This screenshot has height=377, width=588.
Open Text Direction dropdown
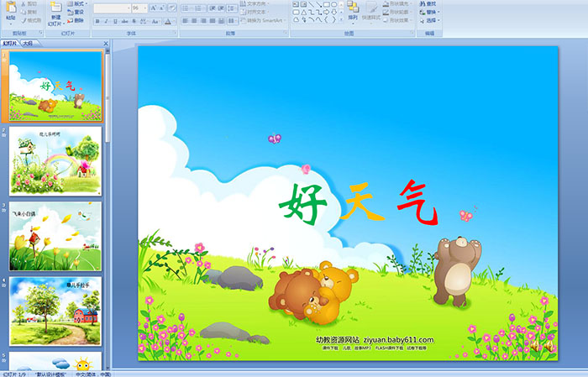click(255, 3)
